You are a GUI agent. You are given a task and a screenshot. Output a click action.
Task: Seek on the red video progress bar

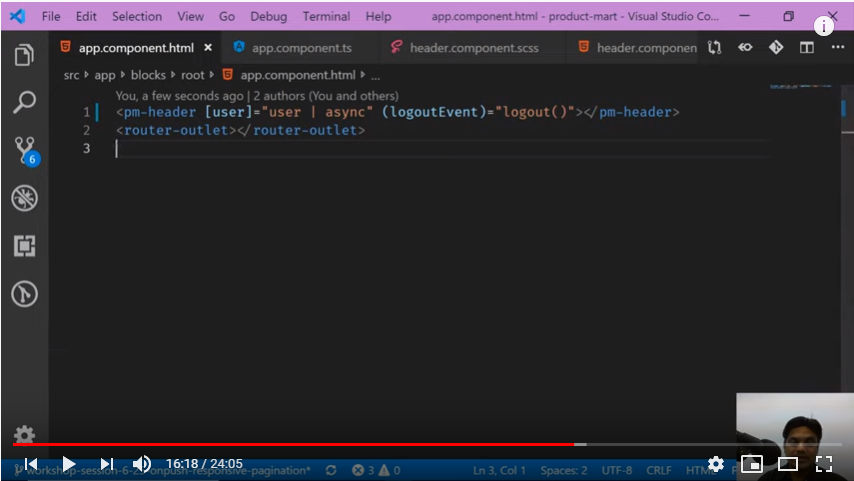[x=300, y=444]
